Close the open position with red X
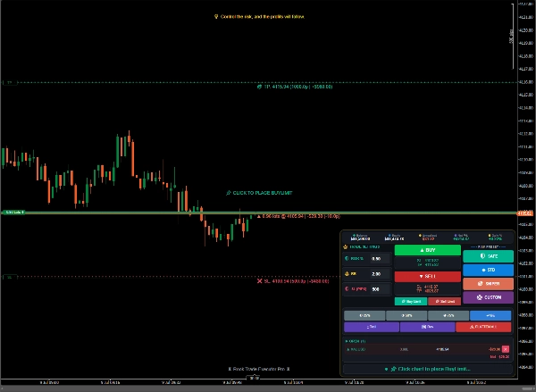The height and width of the screenshot is (392, 536). point(506,349)
